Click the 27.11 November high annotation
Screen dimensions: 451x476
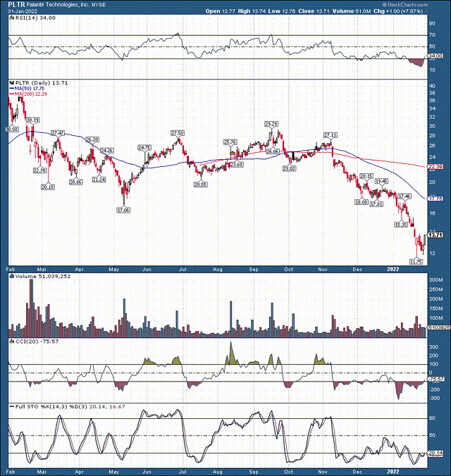click(x=330, y=134)
